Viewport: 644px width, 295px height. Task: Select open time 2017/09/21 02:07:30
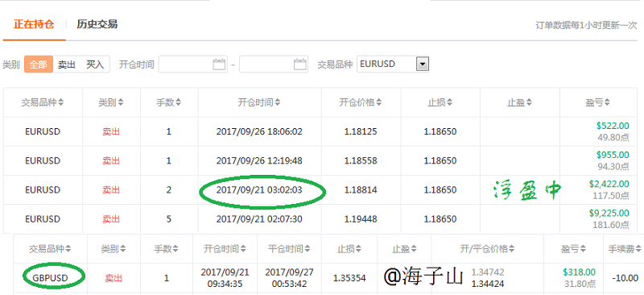click(259, 219)
